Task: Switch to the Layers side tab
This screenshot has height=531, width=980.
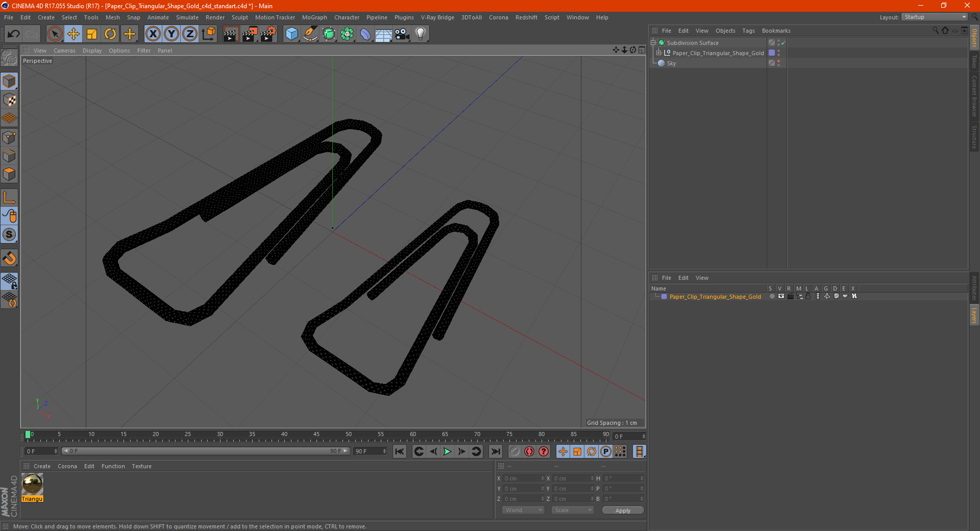Action: 974,316
